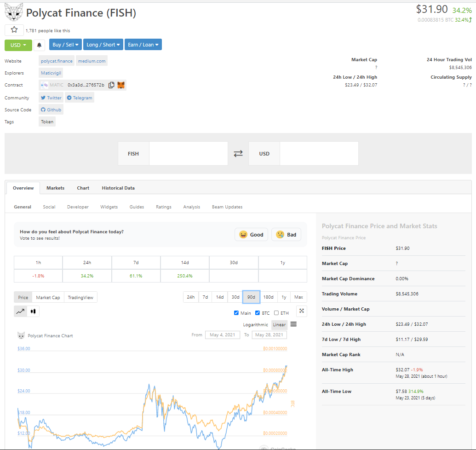This screenshot has width=476, height=450.
Task: Enable the ETH series checkbox
Action: click(276, 313)
